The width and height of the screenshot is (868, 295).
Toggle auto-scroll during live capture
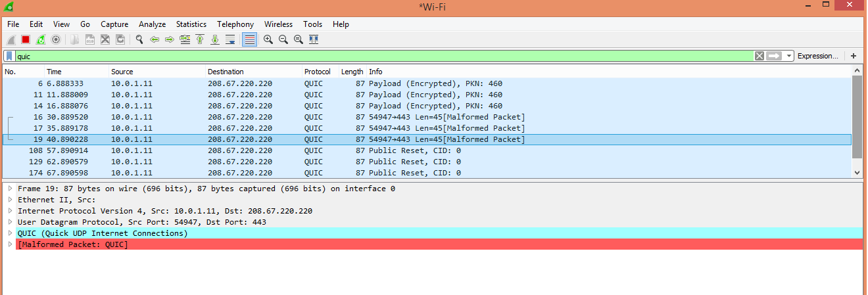[x=230, y=39]
